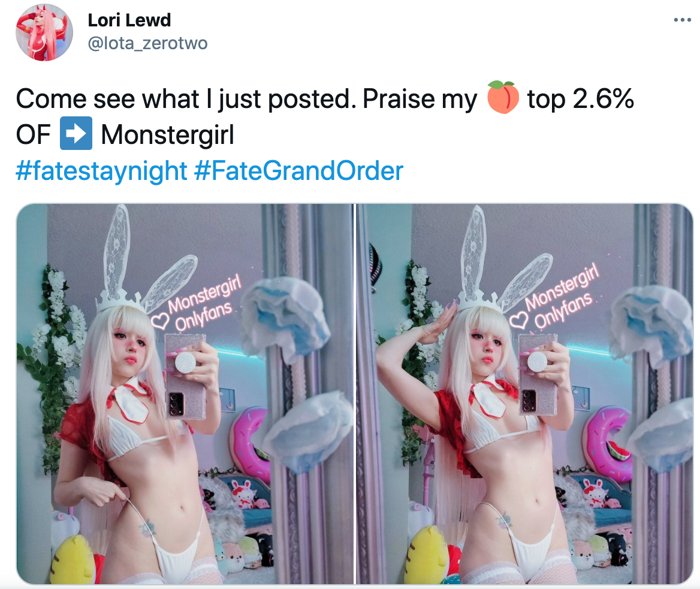Viewport: 700px width, 589px height.
Task: Open the right attached photo
Action: click(x=524, y=393)
